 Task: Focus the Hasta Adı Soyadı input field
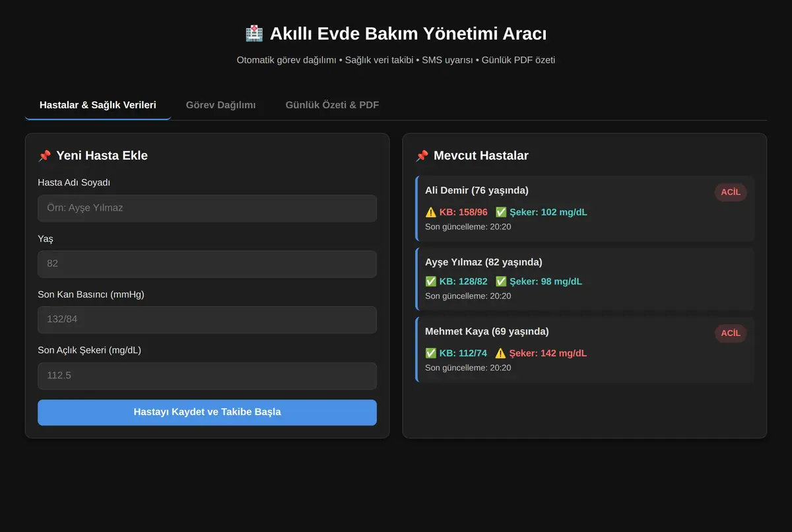tap(207, 208)
